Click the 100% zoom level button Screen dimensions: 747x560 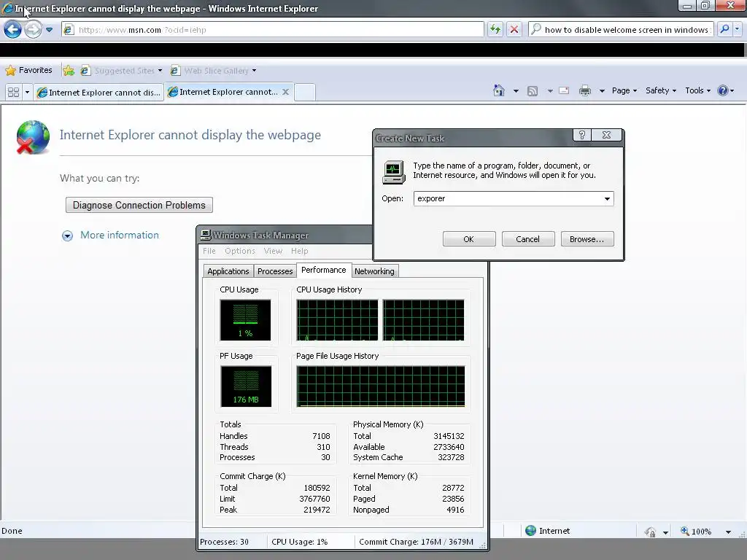pyautogui.click(x=697, y=532)
